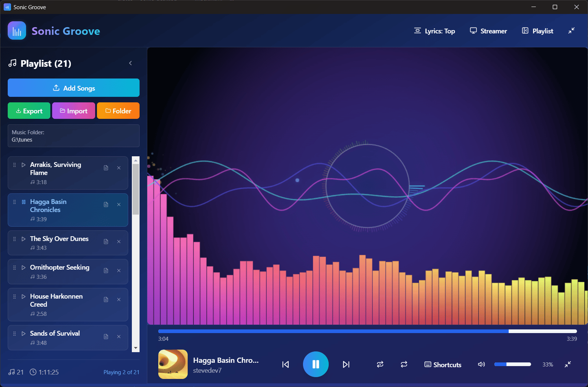The height and width of the screenshot is (387, 588).
Task: Enable Streamer mode
Action: 488,31
